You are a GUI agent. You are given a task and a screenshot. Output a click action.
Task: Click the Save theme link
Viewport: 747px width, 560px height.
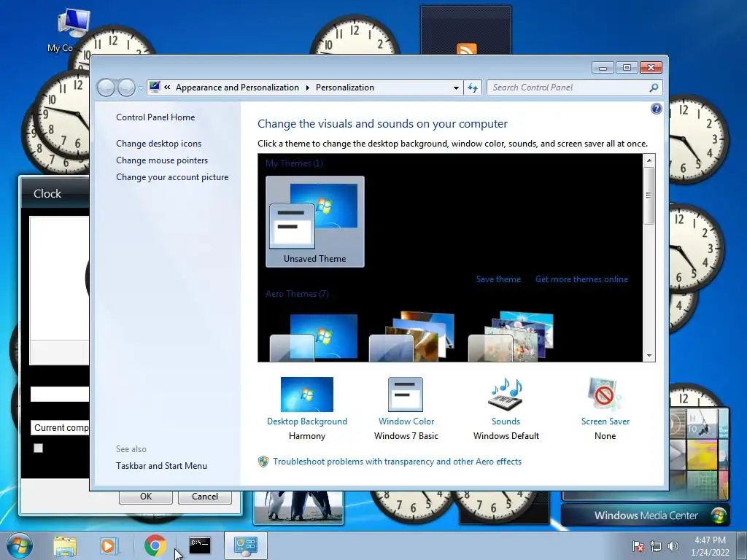click(x=498, y=279)
